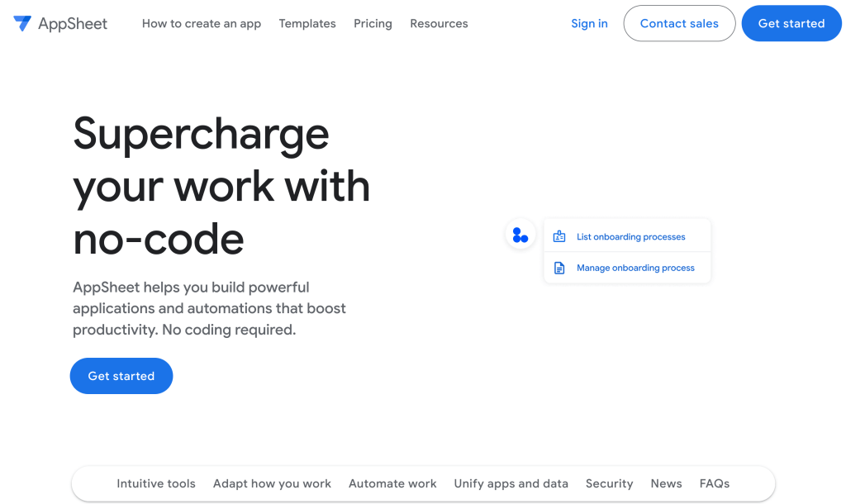The height and width of the screenshot is (504, 846).
Task: Switch to the Intuitive tools tab
Action: [156, 483]
